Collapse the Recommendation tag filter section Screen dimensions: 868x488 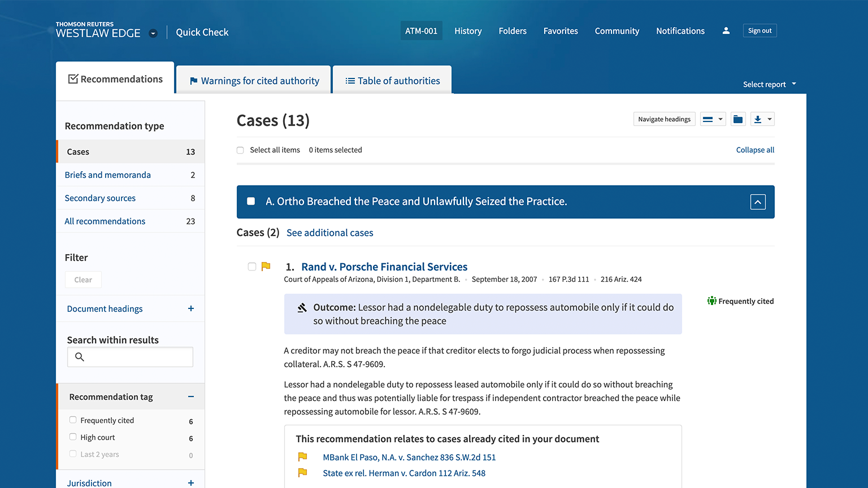click(191, 397)
